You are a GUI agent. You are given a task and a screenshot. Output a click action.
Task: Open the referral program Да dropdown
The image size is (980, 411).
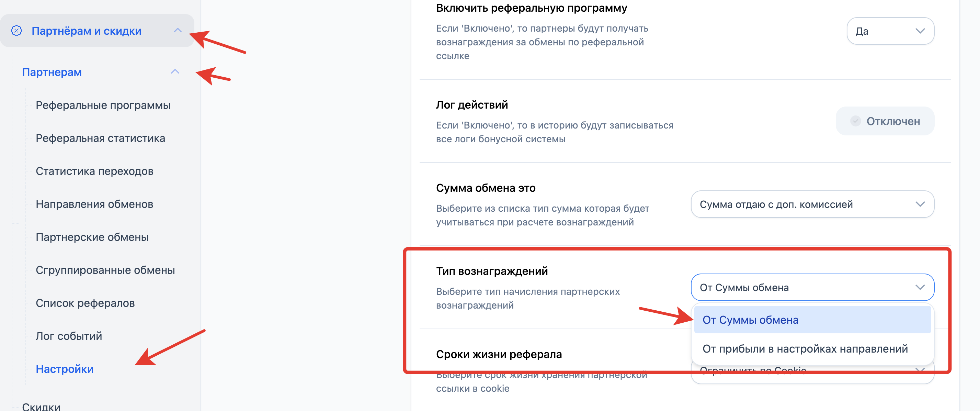pos(890,31)
